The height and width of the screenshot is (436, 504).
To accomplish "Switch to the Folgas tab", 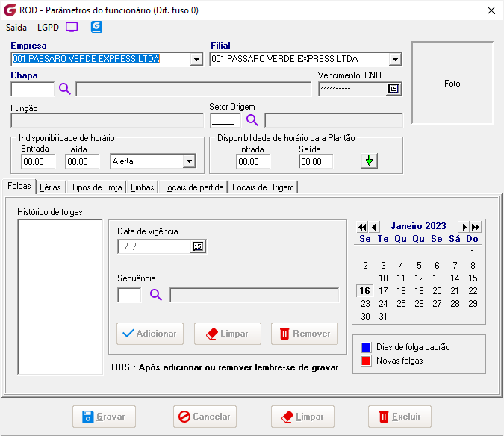I will tap(19, 186).
